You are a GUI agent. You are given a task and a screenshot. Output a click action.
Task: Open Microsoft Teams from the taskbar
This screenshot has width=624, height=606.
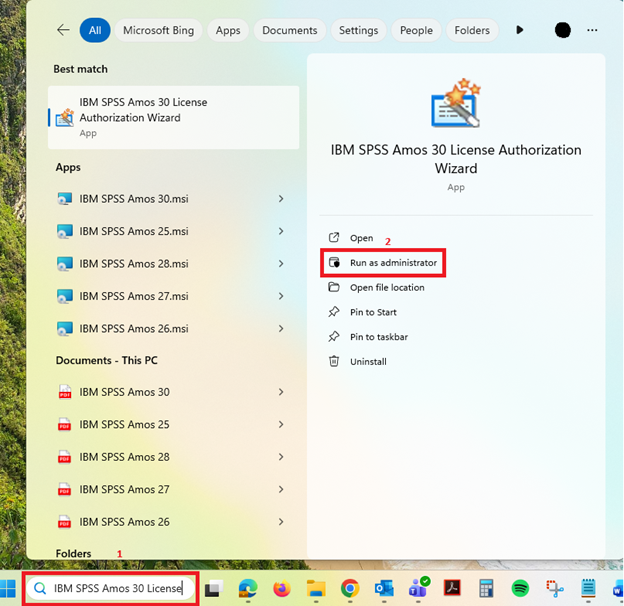point(418,588)
